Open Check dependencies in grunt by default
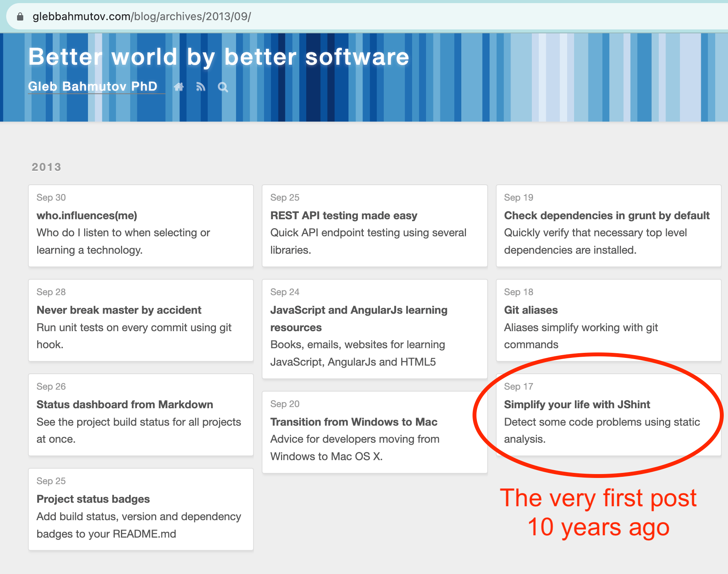Viewport: 728px width, 574px height. tap(607, 215)
